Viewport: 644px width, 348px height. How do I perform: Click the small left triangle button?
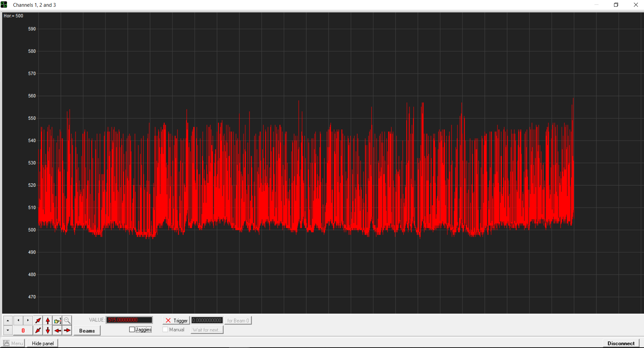[x=18, y=320]
